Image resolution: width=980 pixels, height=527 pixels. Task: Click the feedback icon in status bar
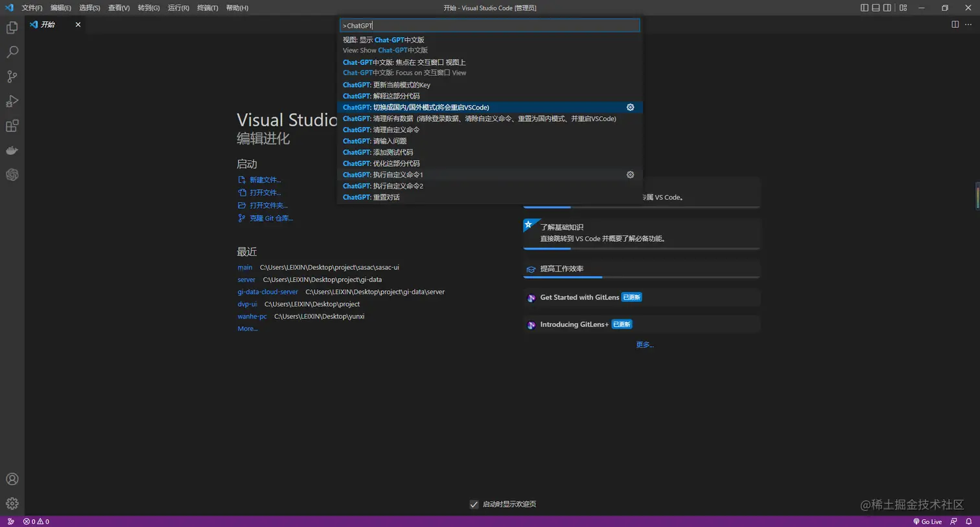coord(953,521)
